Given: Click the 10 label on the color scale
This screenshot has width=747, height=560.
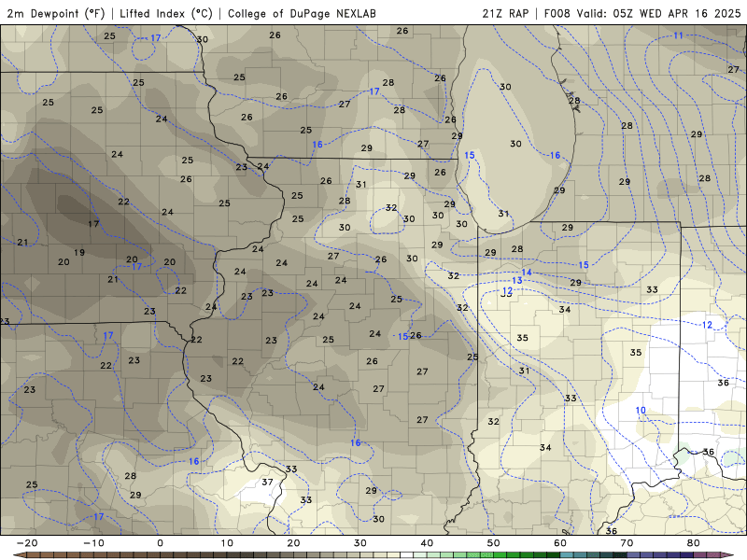Looking at the screenshot, I should 227,543.
